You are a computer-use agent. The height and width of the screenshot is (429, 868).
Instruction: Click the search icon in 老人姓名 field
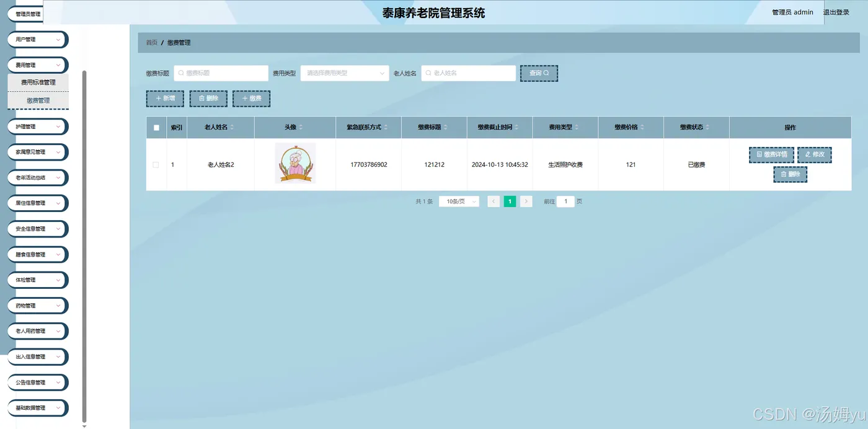[428, 73]
